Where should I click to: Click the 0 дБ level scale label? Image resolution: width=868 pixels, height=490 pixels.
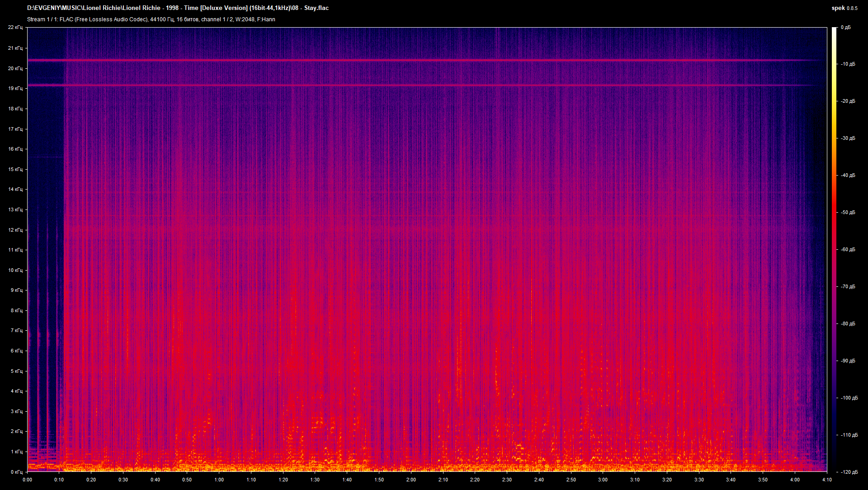[x=846, y=28]
